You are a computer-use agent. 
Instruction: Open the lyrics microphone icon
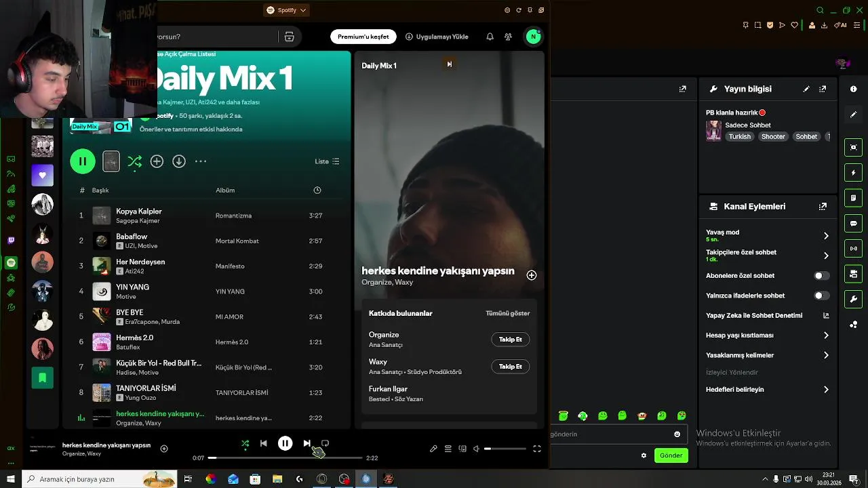click(433, 449)
